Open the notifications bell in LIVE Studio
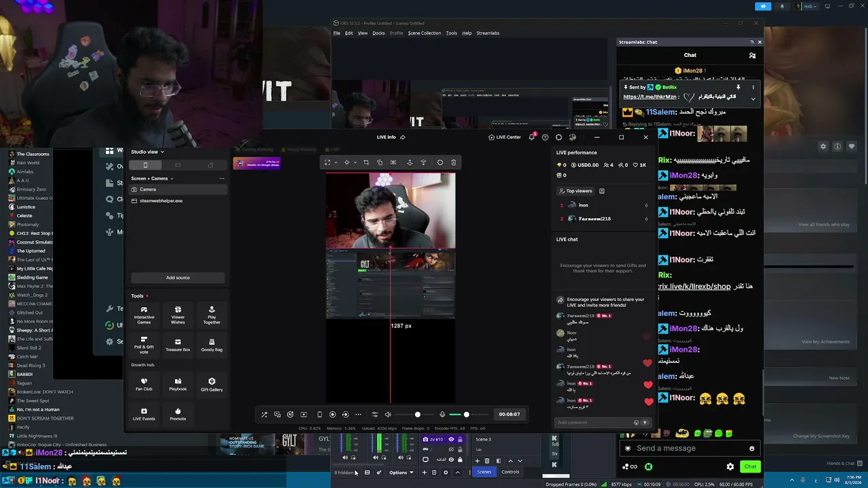 [532, 137]
